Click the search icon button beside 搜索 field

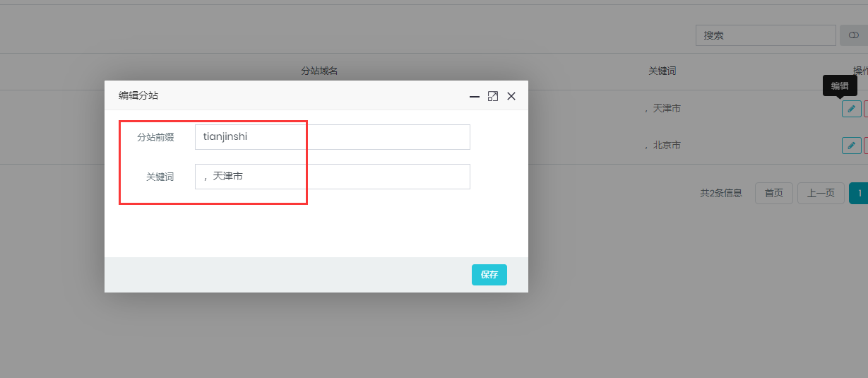[x=853, y=35]
